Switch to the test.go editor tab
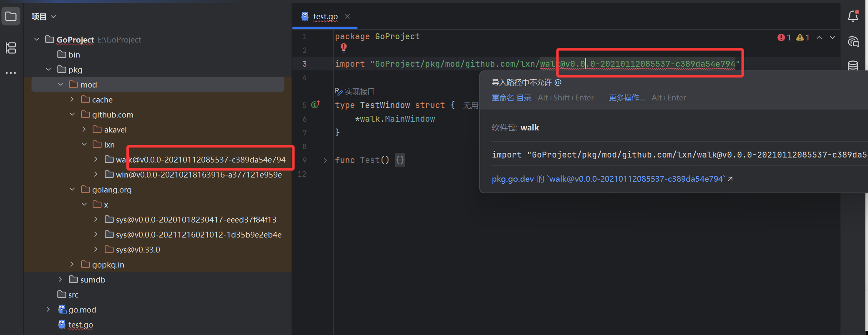The width and height of the screenshot is (868, 335). coord(325,16)
